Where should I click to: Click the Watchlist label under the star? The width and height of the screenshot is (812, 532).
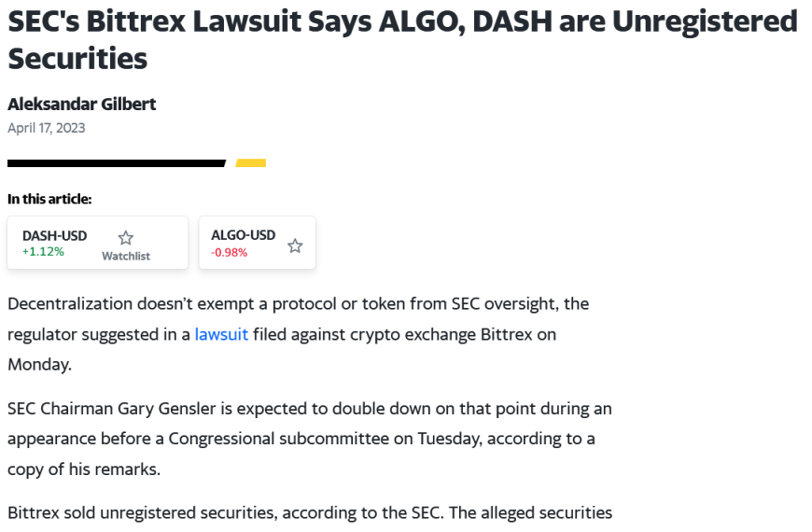126,256
